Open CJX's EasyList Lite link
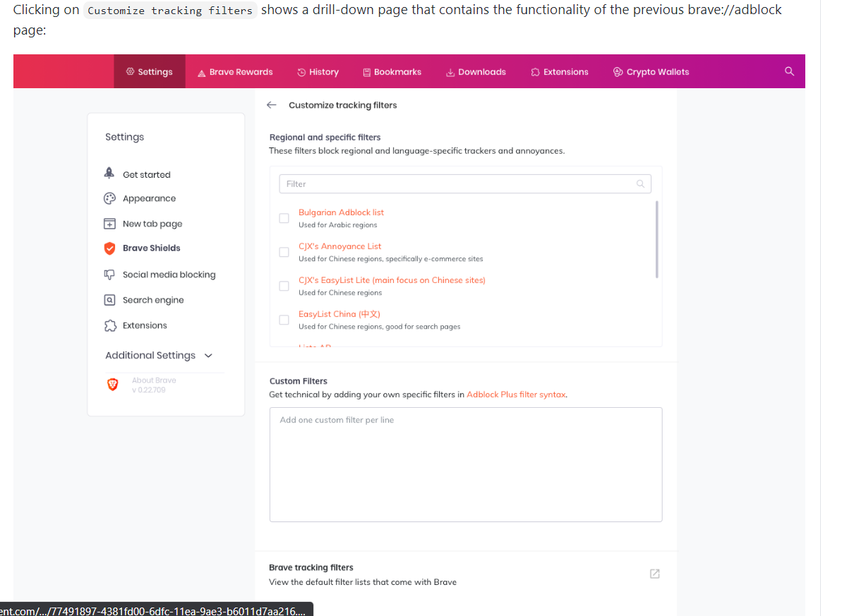Viewport: 842px width, 616px height. [392, 280]
